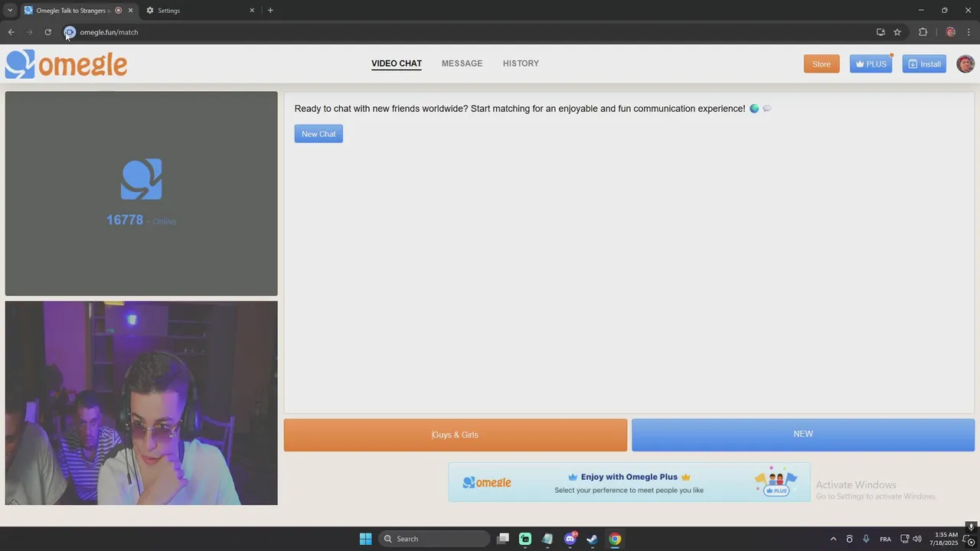Click the local webcam preview video
The image size is (980, 551).
click(x=142, y=403)
